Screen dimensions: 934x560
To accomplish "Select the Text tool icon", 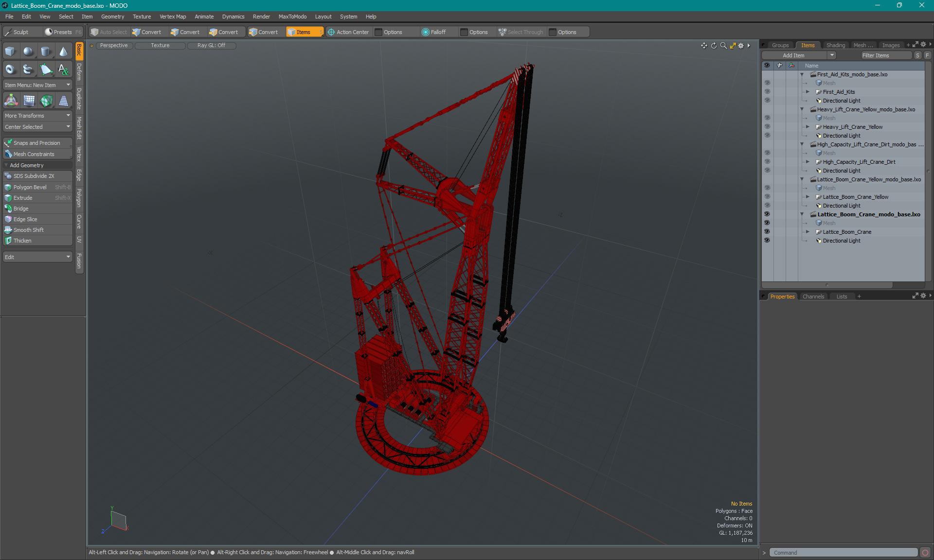I will coord(63,70).
